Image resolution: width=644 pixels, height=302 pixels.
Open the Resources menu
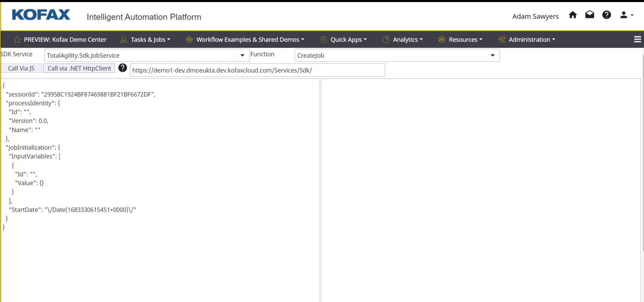(461, 40)
